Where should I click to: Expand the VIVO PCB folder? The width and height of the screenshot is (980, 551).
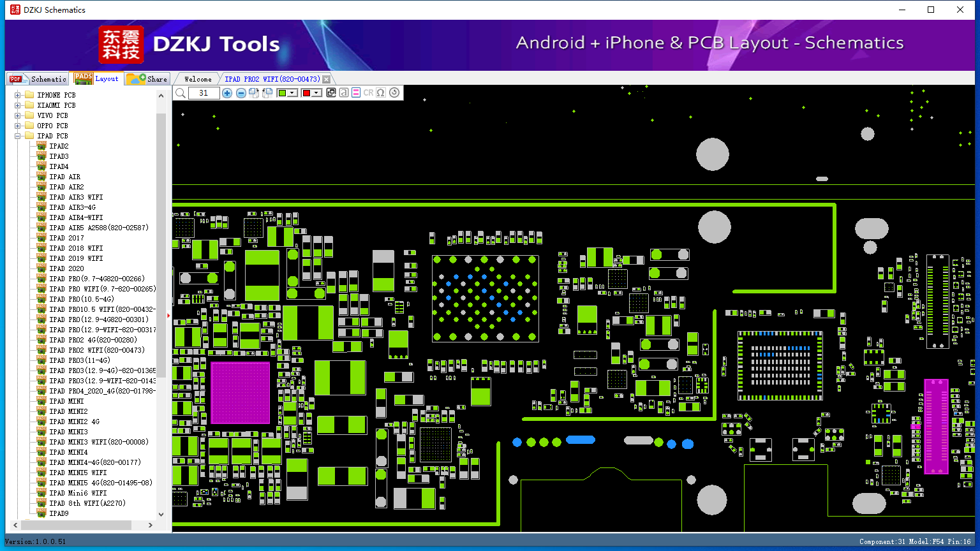[18, 115]
